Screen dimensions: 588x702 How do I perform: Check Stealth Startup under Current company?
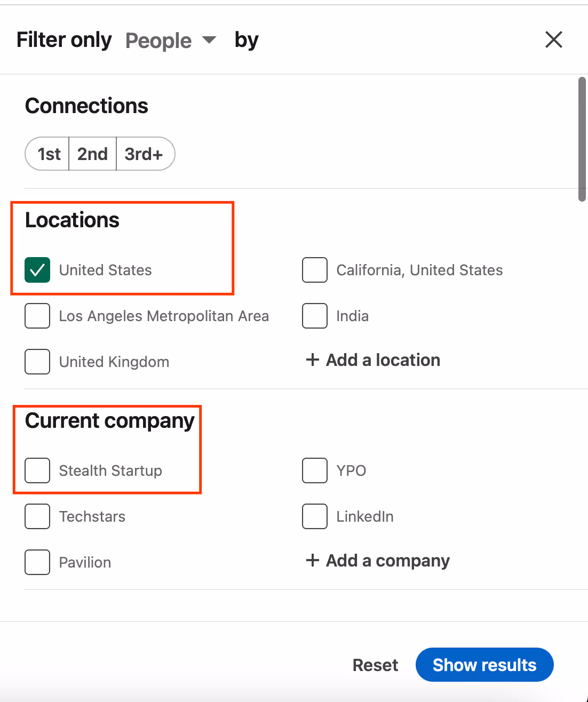[x=37, y=470]
